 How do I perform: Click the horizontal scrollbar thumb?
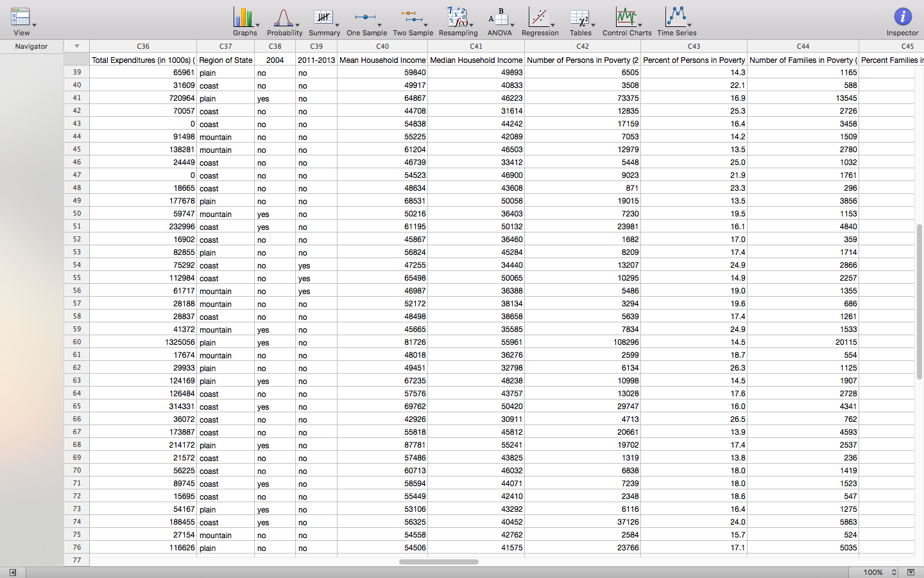[439, 562]
